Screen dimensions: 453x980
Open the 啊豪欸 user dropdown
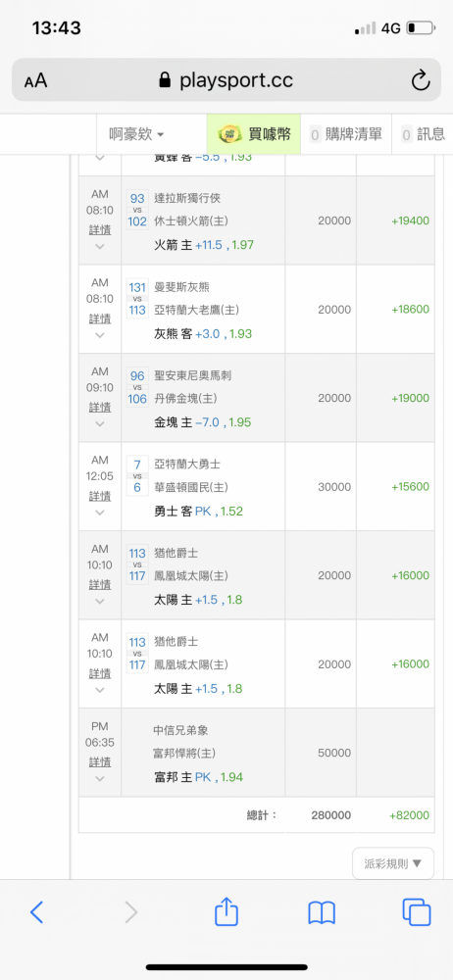pyautogui.click(x=136, y=133)
